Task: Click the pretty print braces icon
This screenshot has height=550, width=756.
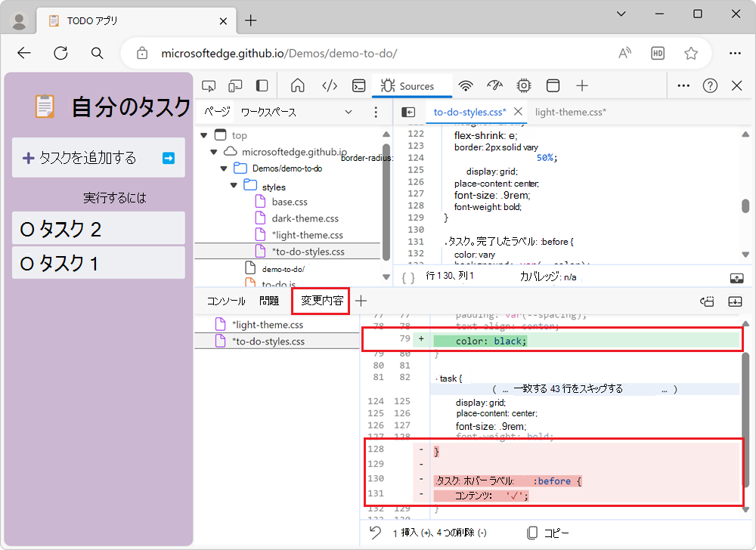Action: point(408,277)
